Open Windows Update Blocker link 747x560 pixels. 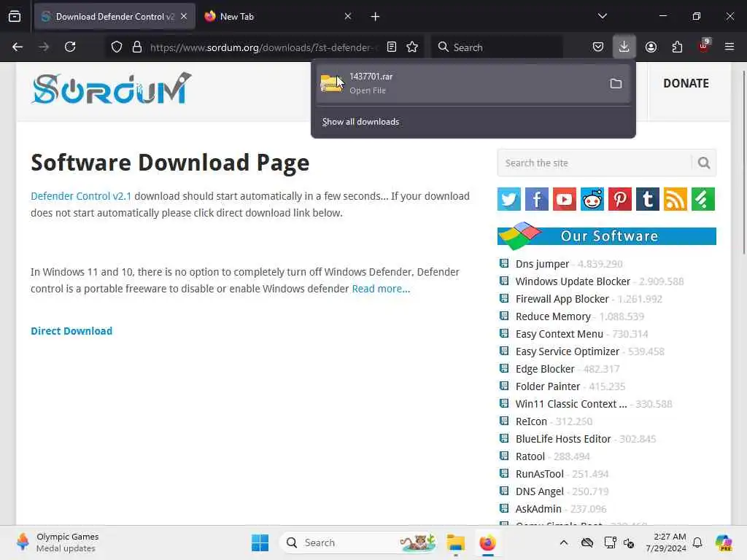click(573, 281)
